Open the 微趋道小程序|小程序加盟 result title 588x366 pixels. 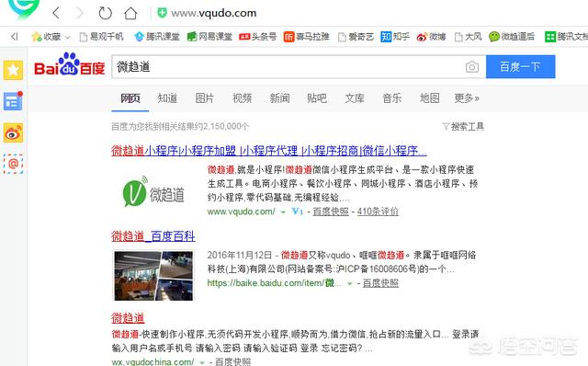click(269, 151)
